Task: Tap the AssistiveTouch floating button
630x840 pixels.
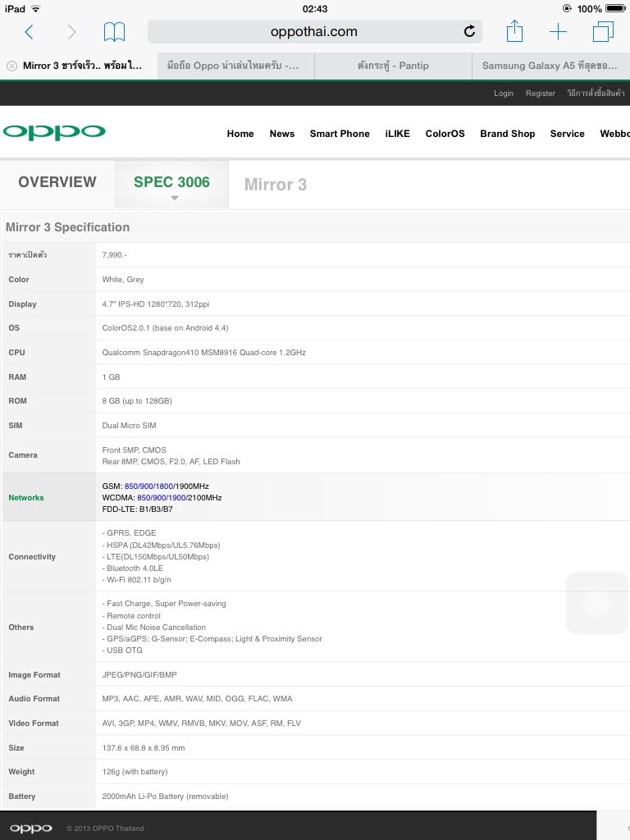Action: 597,603
